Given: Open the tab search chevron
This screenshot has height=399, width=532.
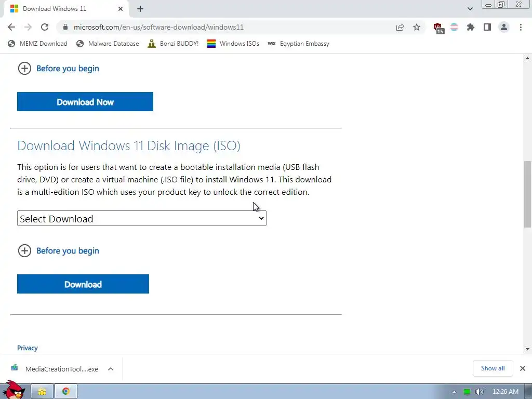Looking at the screenshot, I should click(x=470, y=9).
